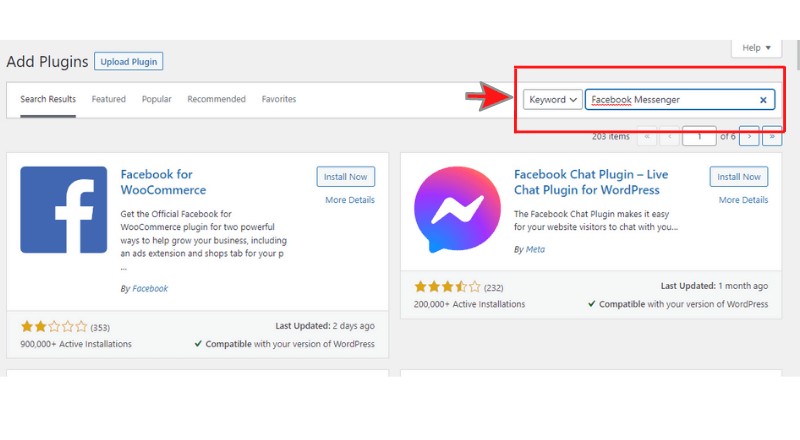The image size is (800, 440).
Task: Go to the next results page
Action: (x=749, y=136)
